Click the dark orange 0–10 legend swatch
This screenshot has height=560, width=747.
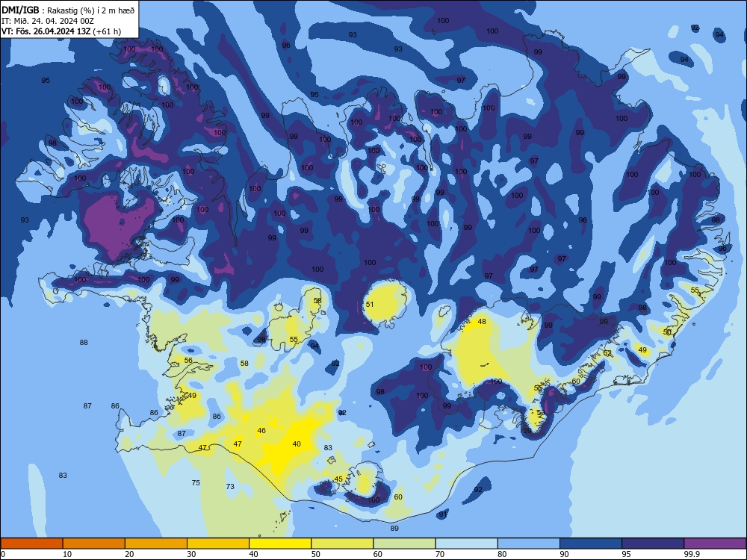click(31, 544)
